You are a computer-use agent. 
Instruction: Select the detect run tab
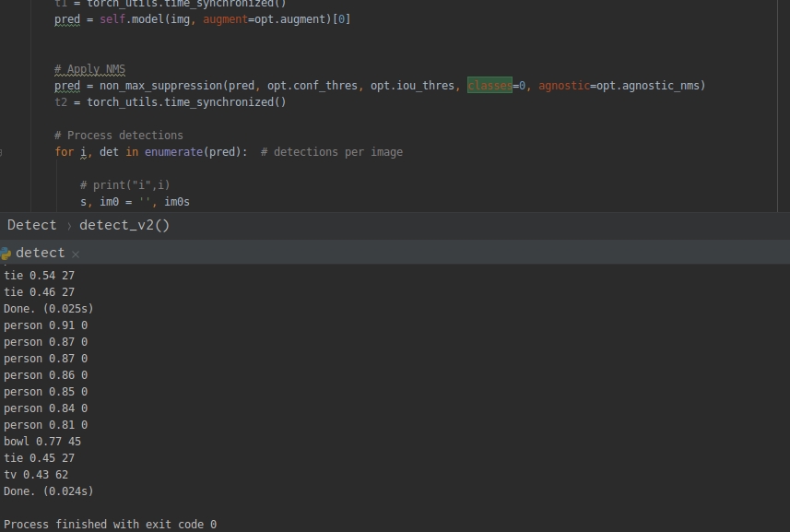click(x=41, y=253)
